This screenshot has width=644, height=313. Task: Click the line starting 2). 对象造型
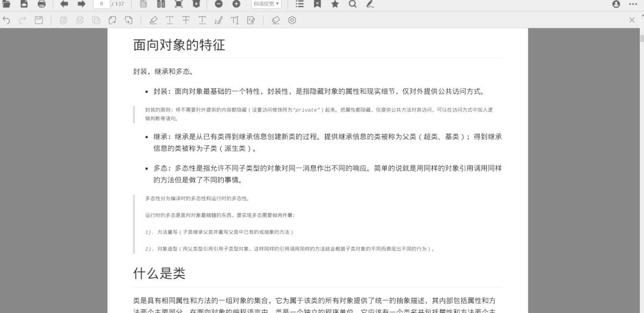(289, 249)
